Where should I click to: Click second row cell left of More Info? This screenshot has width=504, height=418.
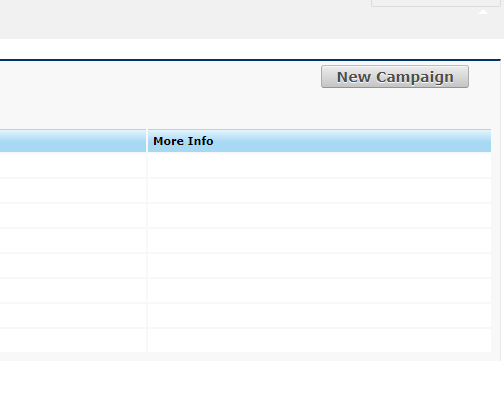click(73, 190)
